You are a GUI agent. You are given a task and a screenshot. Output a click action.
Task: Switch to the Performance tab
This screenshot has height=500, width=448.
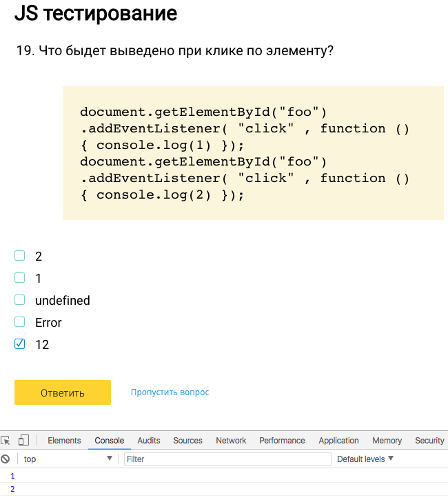click(x=282, y=441)
